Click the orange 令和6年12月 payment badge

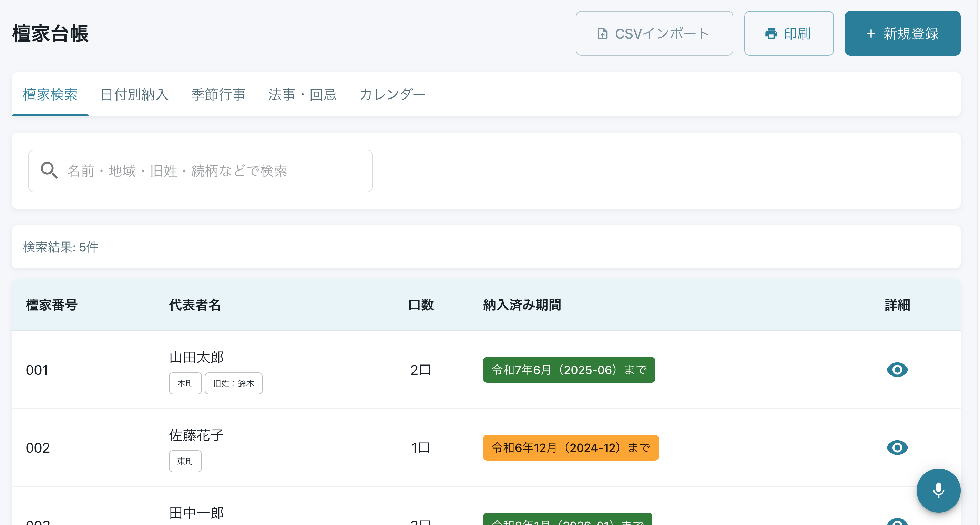570,448
